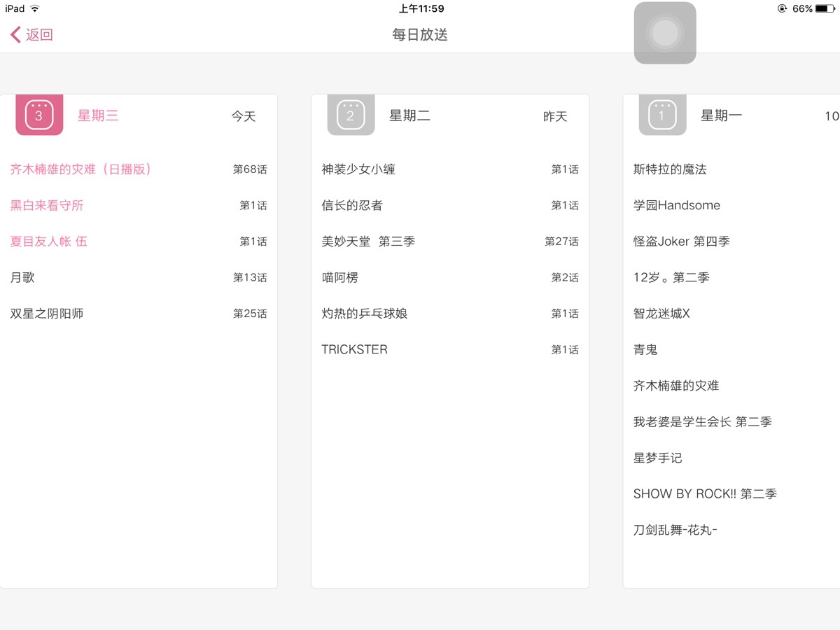The image size is (840, 630).
Task: Tap 第13话 episode label for 月歌
Action: [x=250, y=277]
